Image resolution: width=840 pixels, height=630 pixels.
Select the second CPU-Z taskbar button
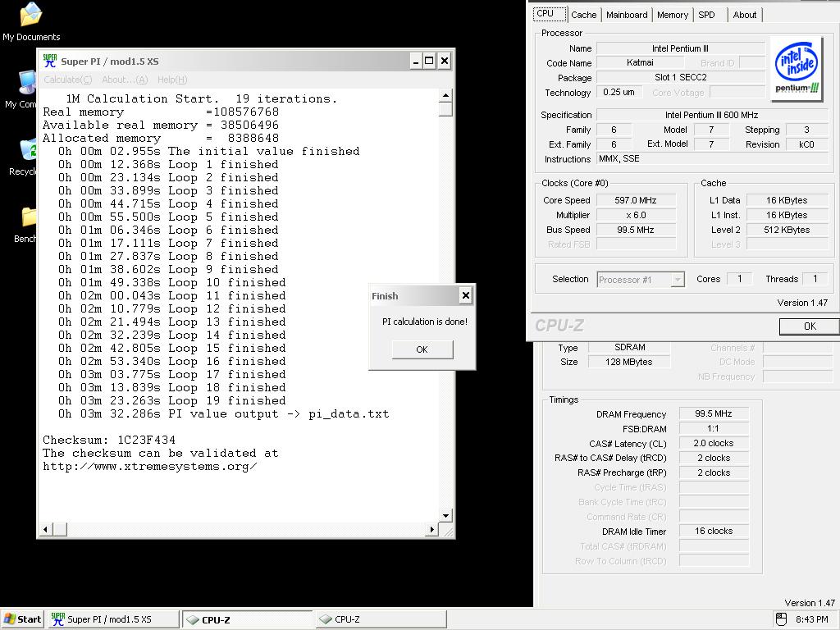click(x=381, y=619)
